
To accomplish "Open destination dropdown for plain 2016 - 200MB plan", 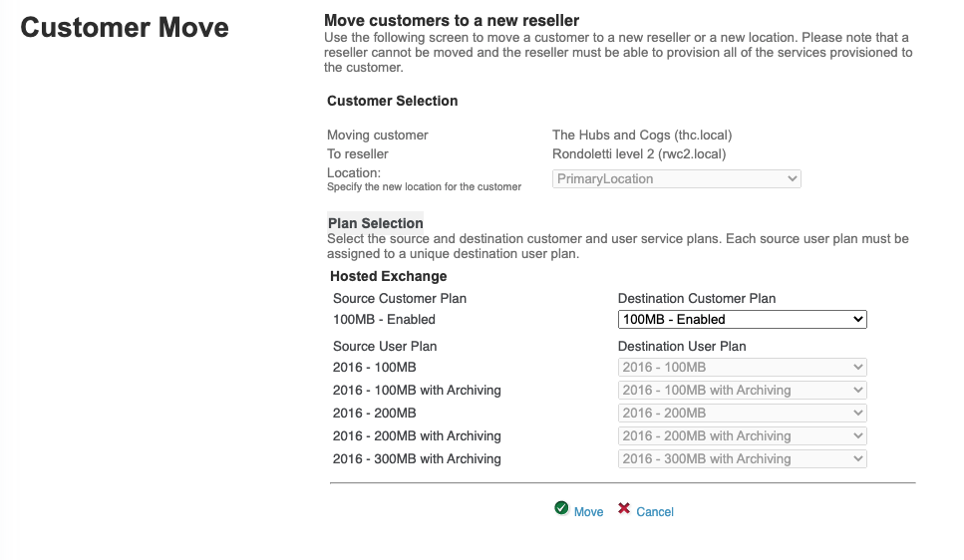I will (742, 414).
